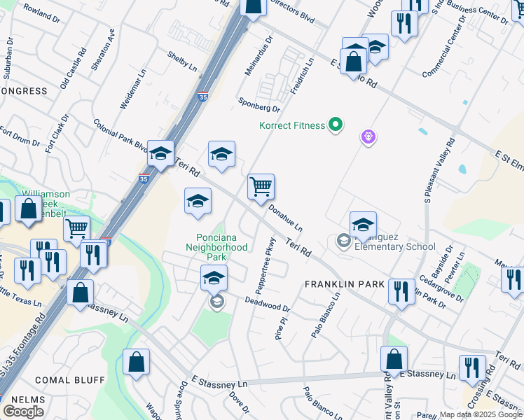The image size is (524, 420).
Task: Open the school marker southwest of Teri Rd near I-35
Action: tap(198, 203)
